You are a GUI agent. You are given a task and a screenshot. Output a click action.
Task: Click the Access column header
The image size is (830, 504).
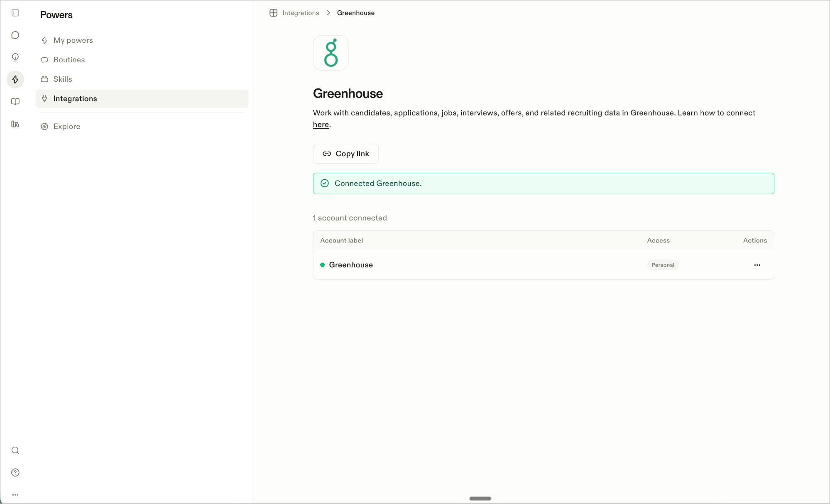658,240
